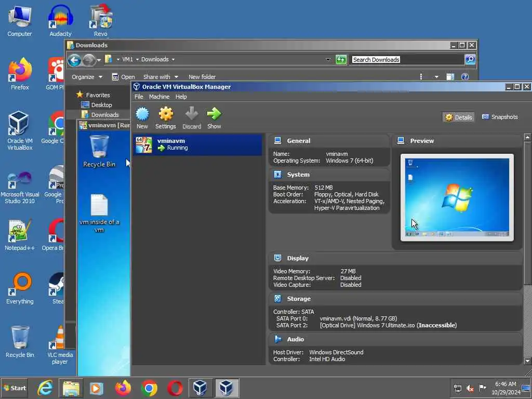Open the Share with dropdown
The width and height of the screenshot is (532, 399).
[161, 77]
